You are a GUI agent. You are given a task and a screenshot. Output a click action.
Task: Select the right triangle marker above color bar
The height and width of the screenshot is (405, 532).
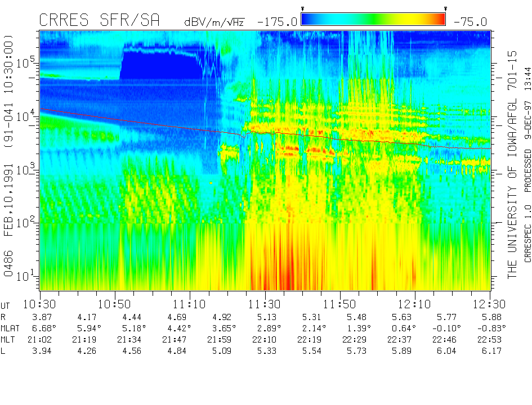[x=445, y=9]
